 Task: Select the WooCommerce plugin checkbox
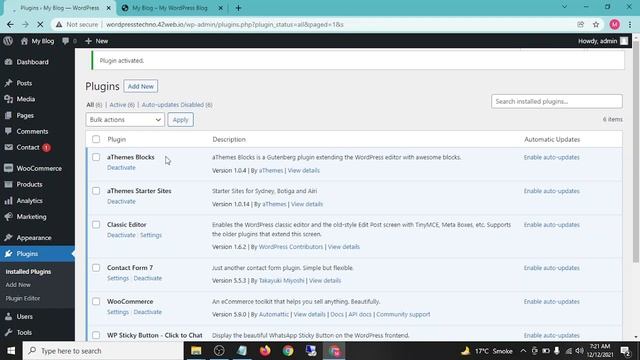pos(96,301)
